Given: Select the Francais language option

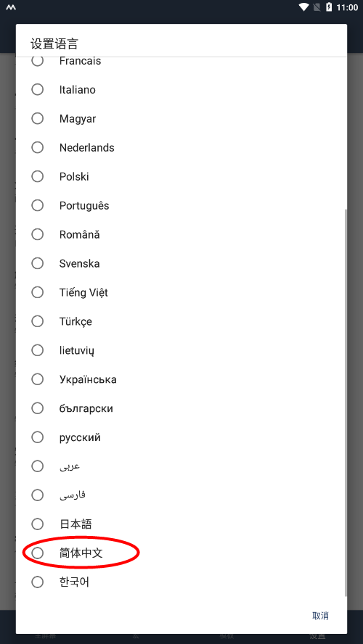Looking at the screenshot, I should tap(181, 61).
